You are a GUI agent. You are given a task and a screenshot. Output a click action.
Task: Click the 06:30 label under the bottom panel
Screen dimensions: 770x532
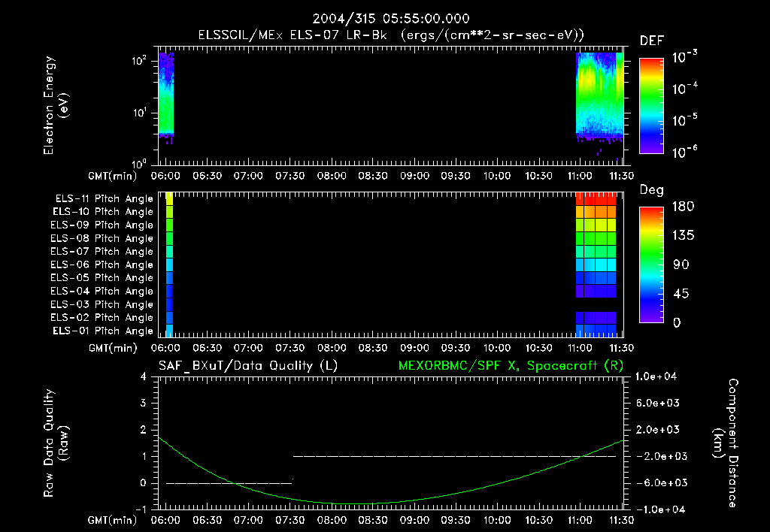pyautogui.click(x=208, y=520)
